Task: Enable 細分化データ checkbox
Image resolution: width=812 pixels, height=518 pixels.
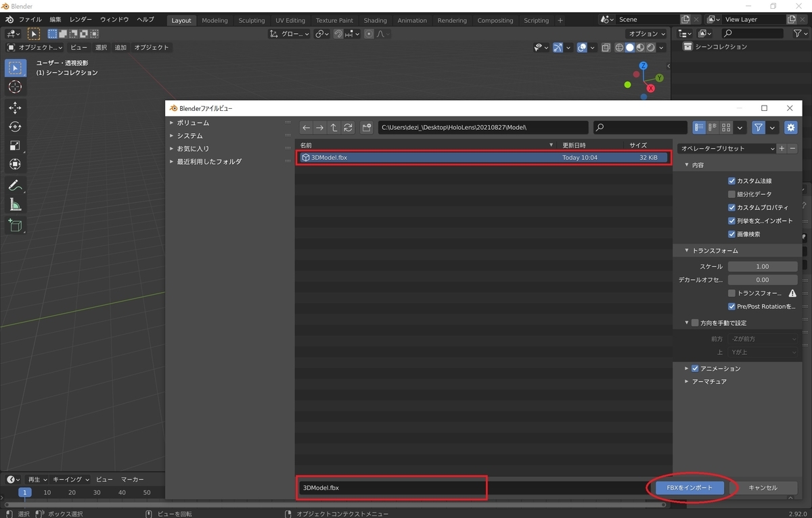Action: [x=731, y=194]
